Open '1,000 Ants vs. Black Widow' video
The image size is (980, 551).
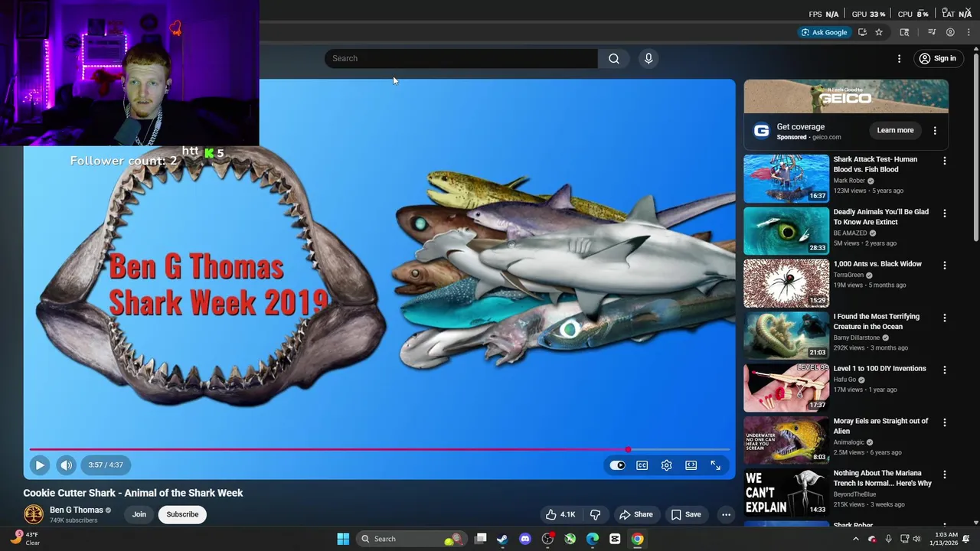(x=877, y=264)
